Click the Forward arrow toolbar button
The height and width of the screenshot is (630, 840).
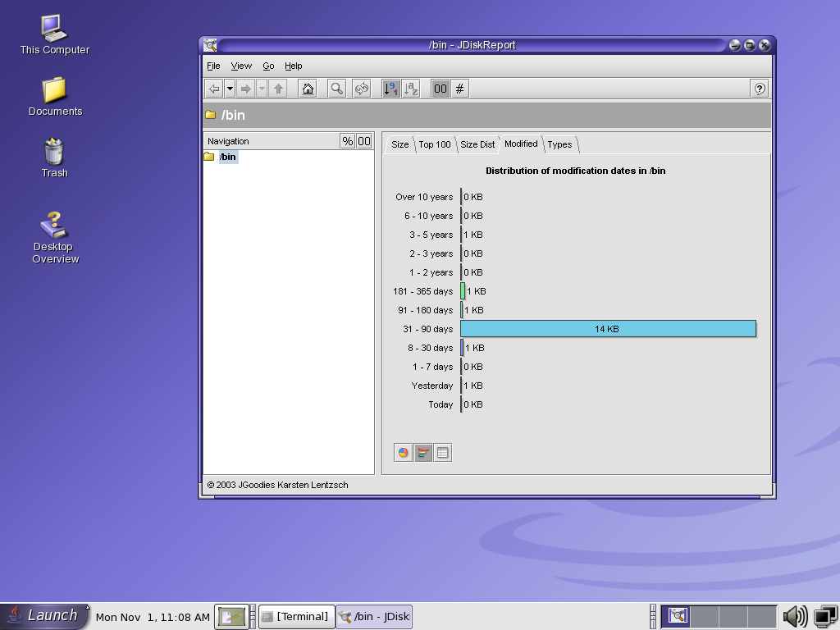pos(246,89)
